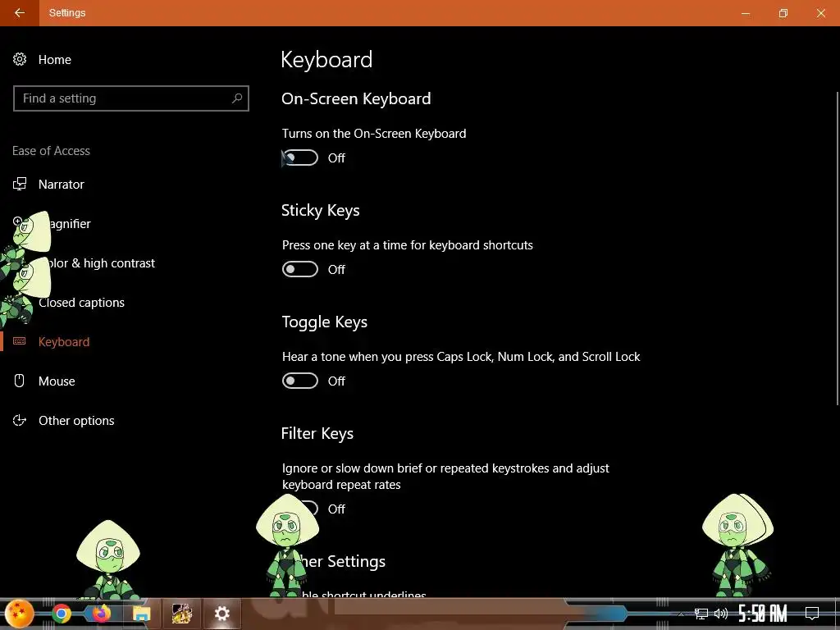
Task: Click the On-Screen Keyboard heading
Action: point(356,98)
